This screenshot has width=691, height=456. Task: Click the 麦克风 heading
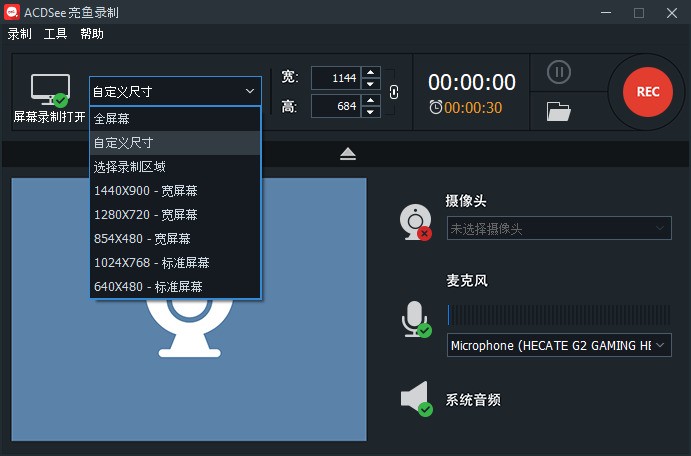pos(467,281)
